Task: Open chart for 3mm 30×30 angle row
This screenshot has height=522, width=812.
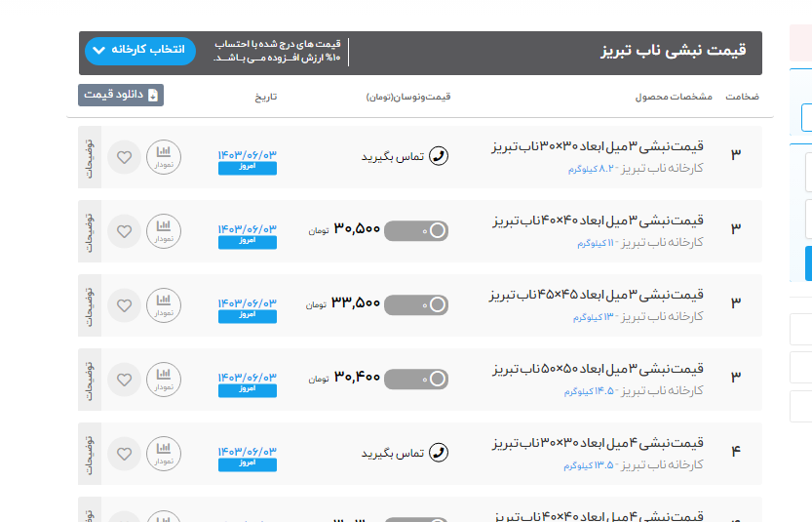Action: 164,157
